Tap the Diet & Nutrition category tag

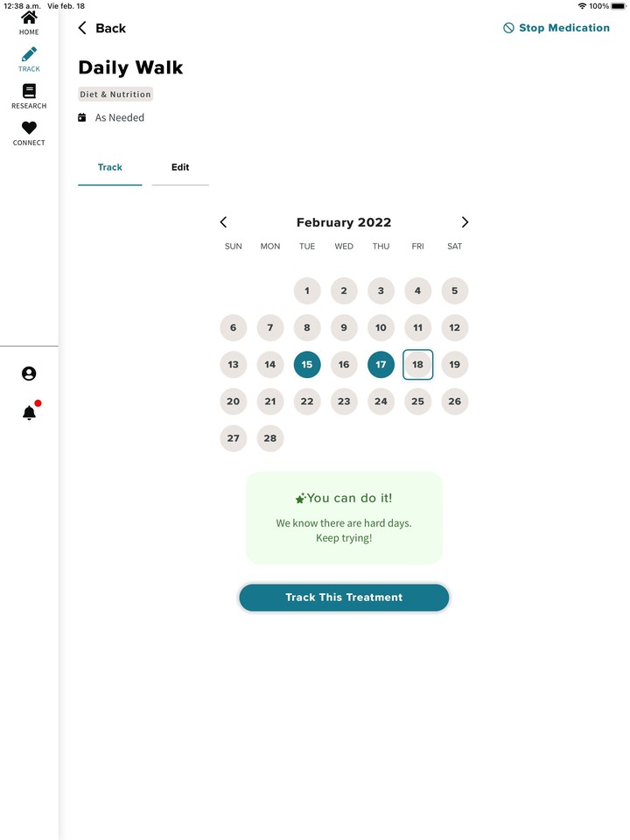click(x=115, y=94)
